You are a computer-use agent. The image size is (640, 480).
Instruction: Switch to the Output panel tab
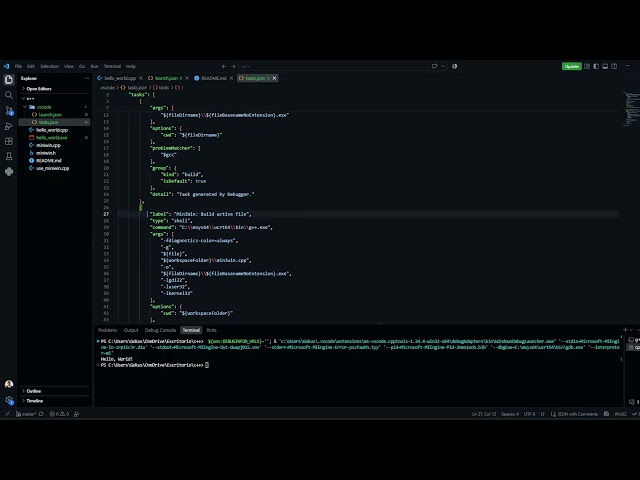[x=131, y=330]
